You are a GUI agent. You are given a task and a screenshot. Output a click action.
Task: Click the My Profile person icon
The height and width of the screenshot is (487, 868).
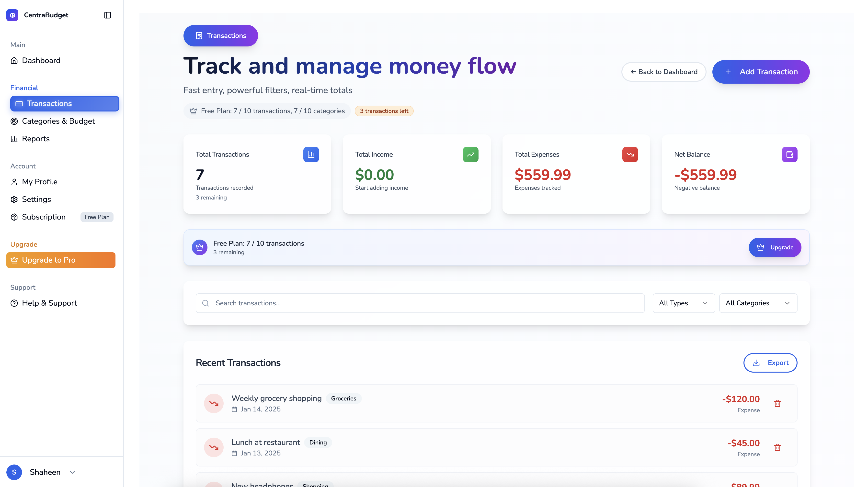[x=14, y=182]
